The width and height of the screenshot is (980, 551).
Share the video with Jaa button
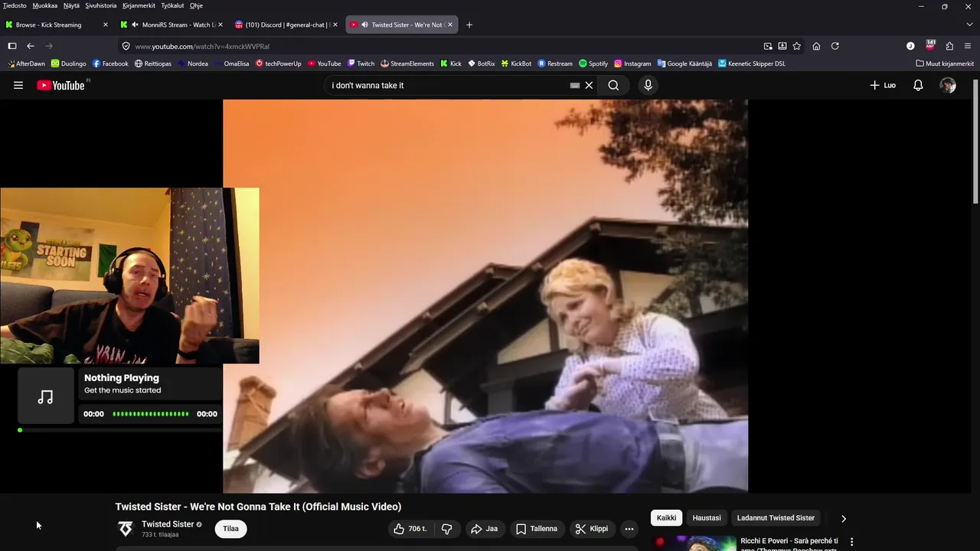[x=484, y=529]
